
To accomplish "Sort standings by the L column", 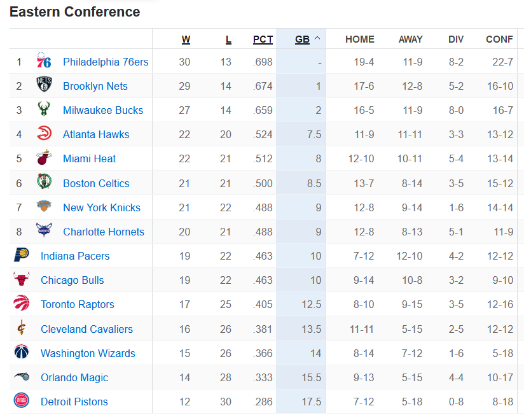I will pyautogui.click(x=228, y=39).
